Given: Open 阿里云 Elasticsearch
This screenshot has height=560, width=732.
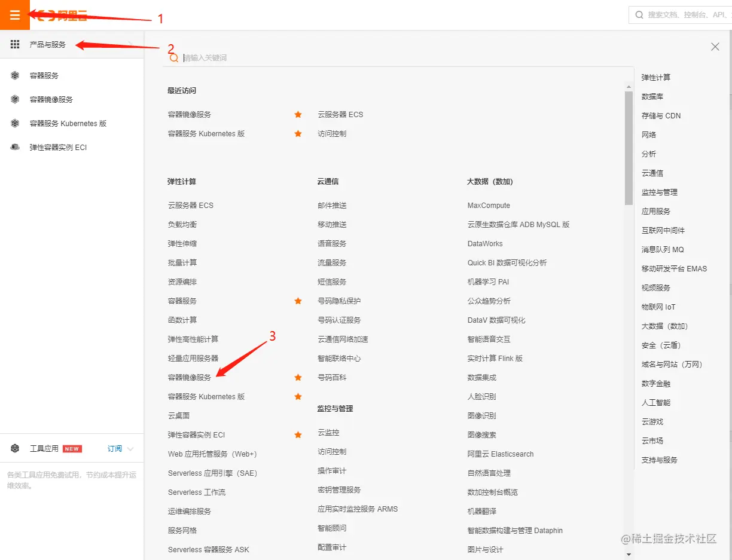Looking at the screenshot, I should point(501,454).
